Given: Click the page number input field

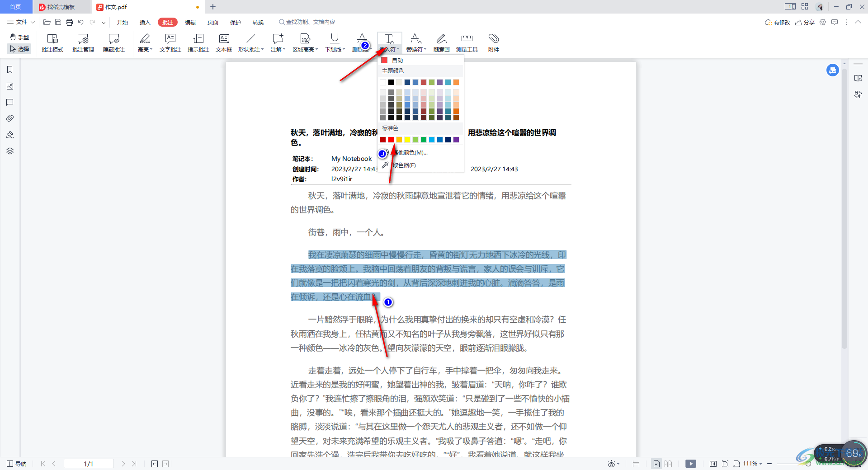Looking at the screenshot, I should coord(89,464).
